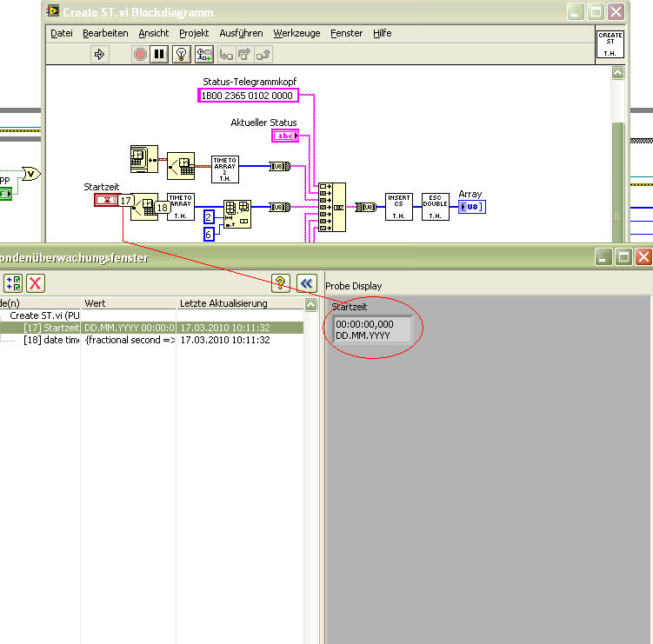Click the Step Over toolbar button
The height and width of the screenshot is (644, 653).
[x=244, y=55]
